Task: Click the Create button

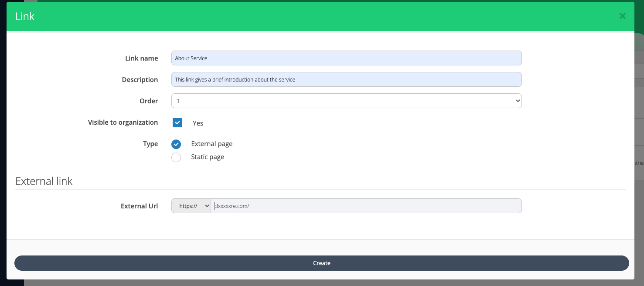Action: click(x=322, y=263)
